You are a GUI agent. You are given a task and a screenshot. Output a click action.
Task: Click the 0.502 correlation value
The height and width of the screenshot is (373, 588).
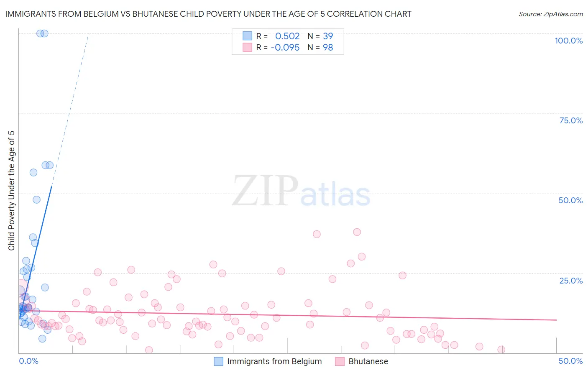click(x=287, y=36)
